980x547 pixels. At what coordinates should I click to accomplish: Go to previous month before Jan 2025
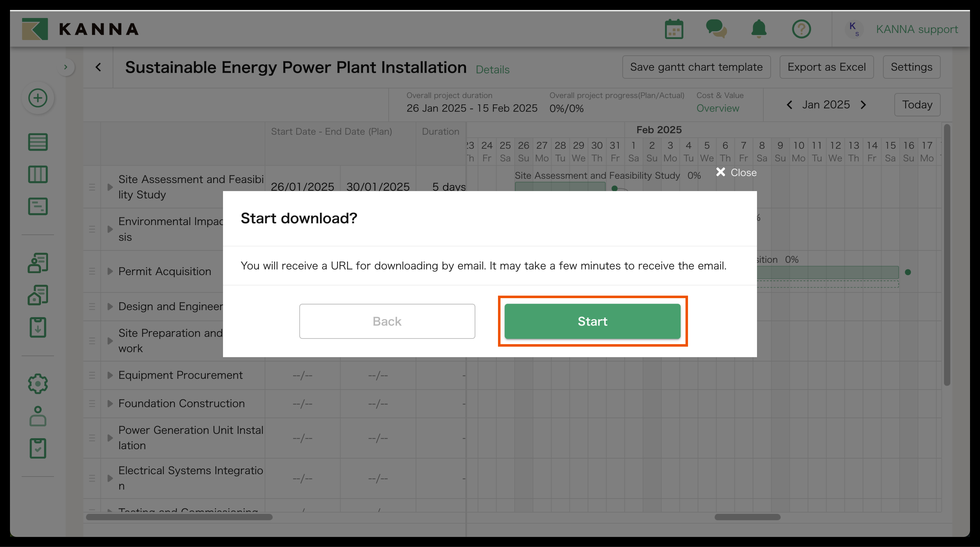tap(789, 105)
